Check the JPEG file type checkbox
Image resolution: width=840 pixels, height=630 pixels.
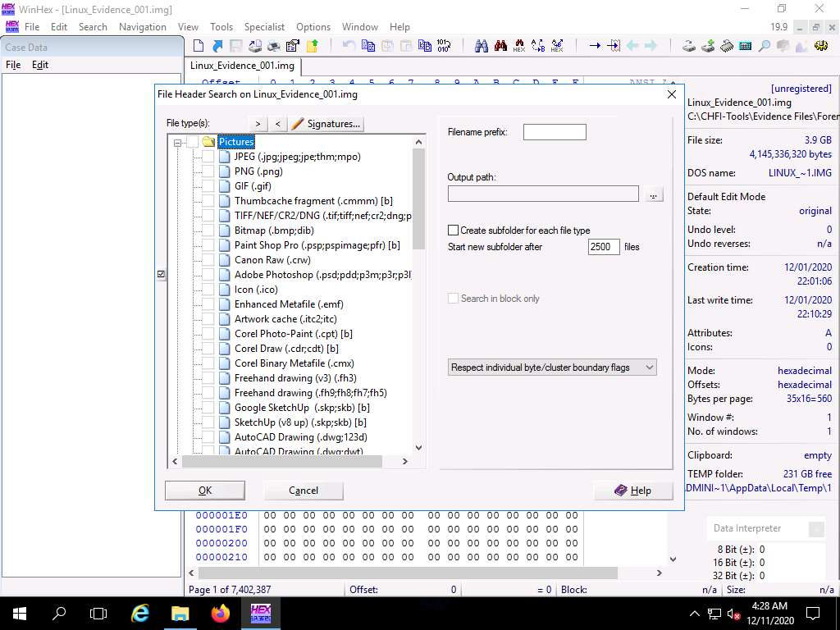click(208, 157)
